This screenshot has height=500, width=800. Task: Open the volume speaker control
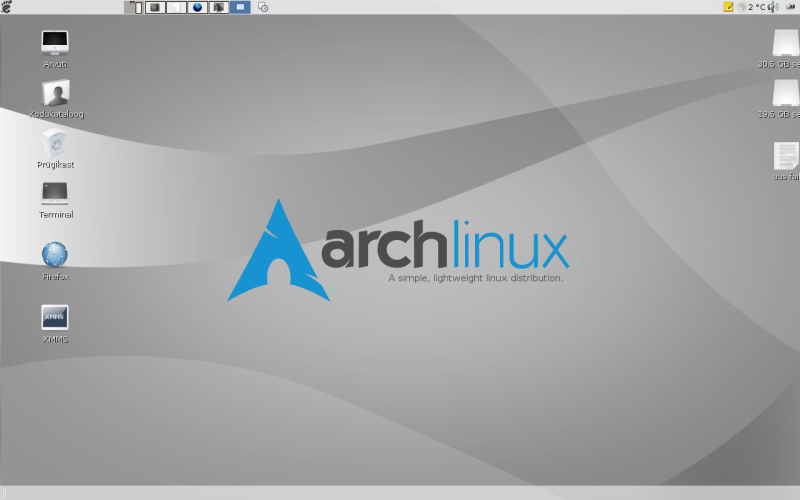coord(773,7)
